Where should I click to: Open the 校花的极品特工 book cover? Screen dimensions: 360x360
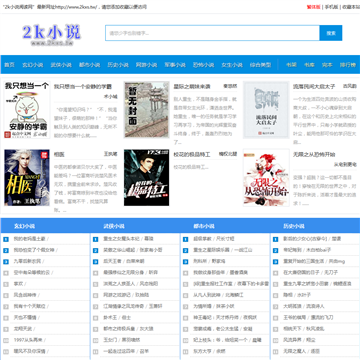tap(147, 178)
